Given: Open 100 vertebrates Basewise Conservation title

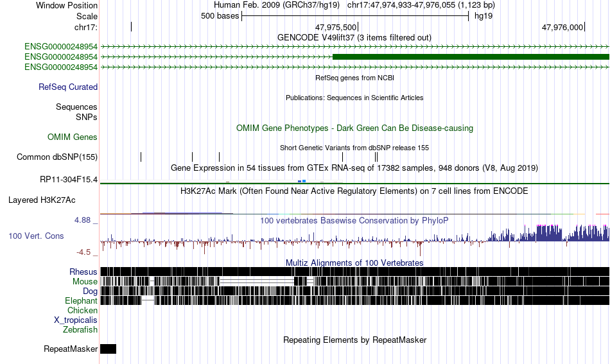Looking at the screenshot, I should [354, 220].
